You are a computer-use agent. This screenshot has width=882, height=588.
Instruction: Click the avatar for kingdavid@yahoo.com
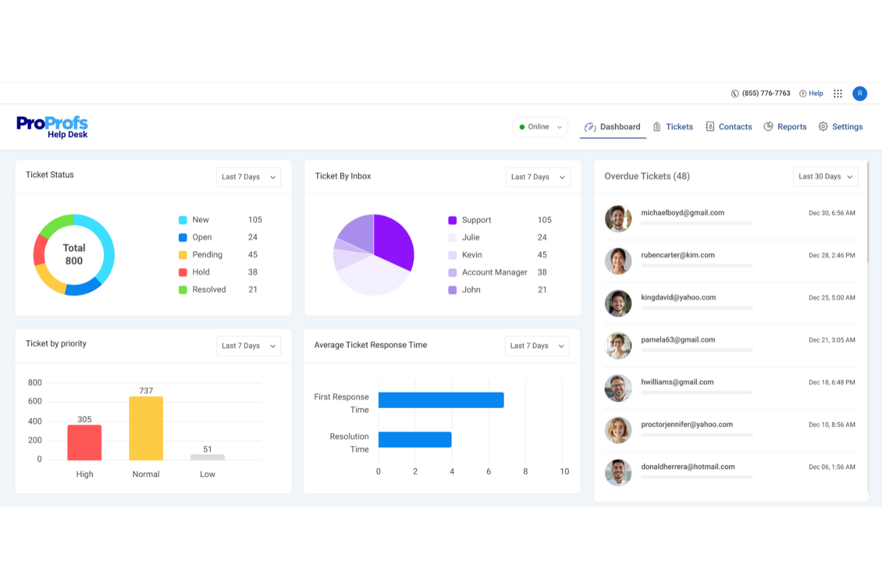coord(618,303)
